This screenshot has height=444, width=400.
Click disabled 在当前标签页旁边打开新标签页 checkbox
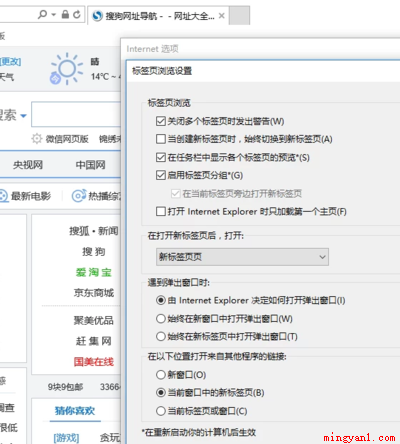coord(175,193)
